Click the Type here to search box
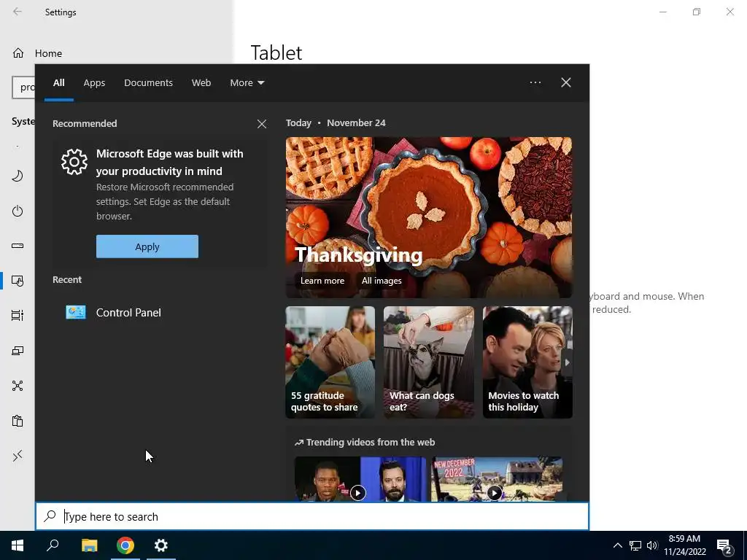Viewport: 747px width, 560px height. click(312, 516)
